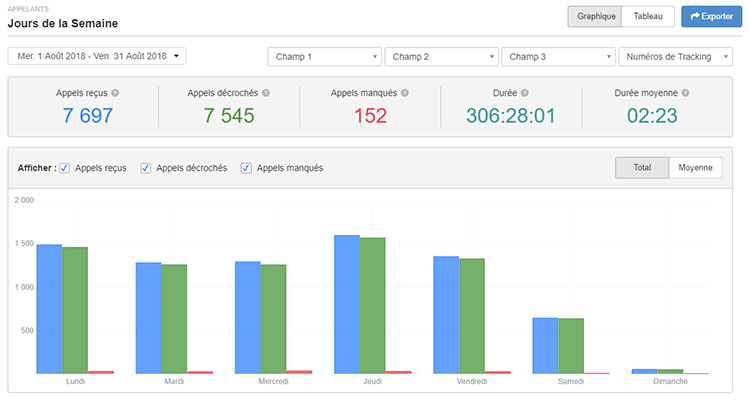750x405 pixels.
Task: Open the date range dropdown
Action: (97, 56)
